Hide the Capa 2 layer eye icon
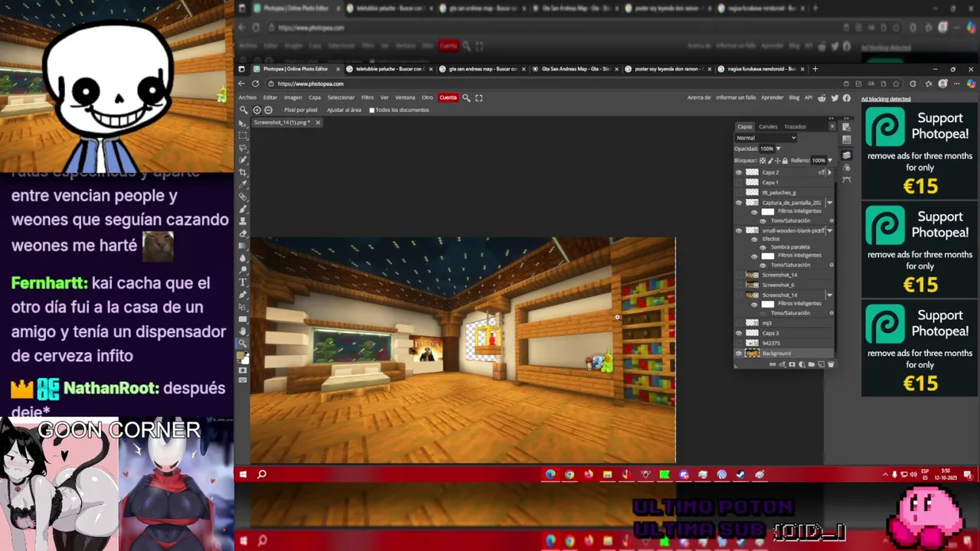 (x=739, y=173)
